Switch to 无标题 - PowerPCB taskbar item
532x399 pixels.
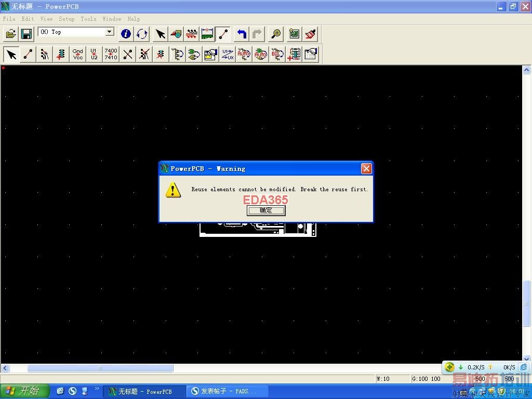144,392
